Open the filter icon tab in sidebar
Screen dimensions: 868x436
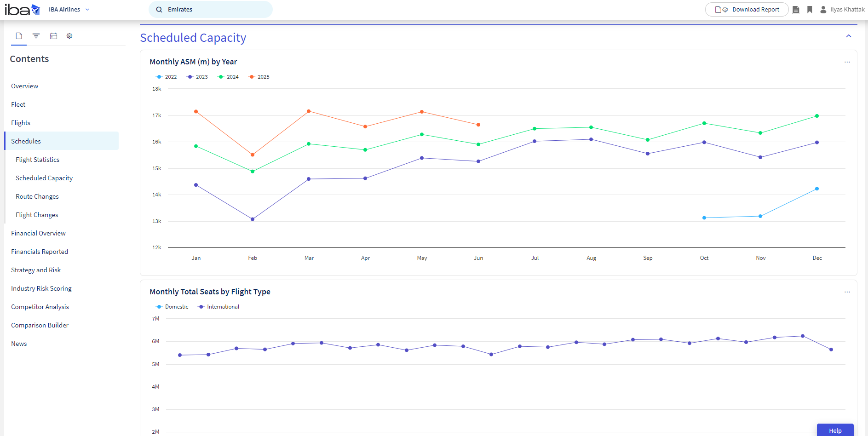point(36,36)
